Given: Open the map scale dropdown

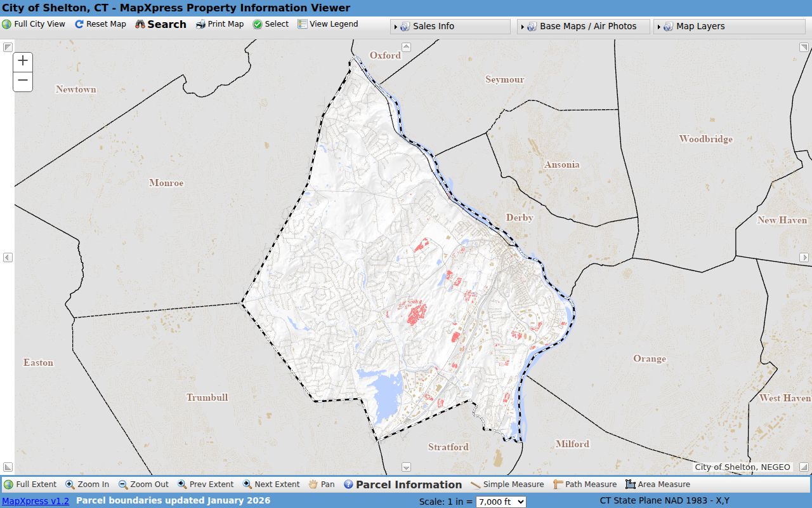Looking at the screenshot, I should click(x=501, y=502).
